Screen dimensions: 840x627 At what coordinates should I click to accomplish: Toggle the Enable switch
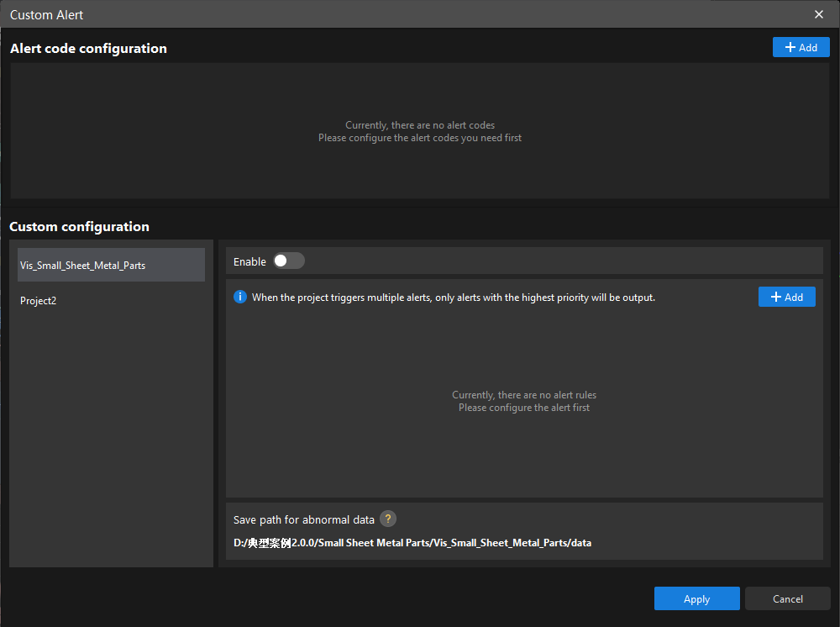click(288, 261)
